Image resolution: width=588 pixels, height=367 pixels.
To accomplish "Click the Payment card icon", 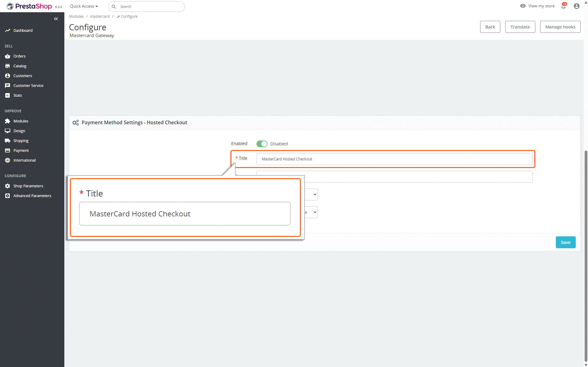I will tap(8, 151).
